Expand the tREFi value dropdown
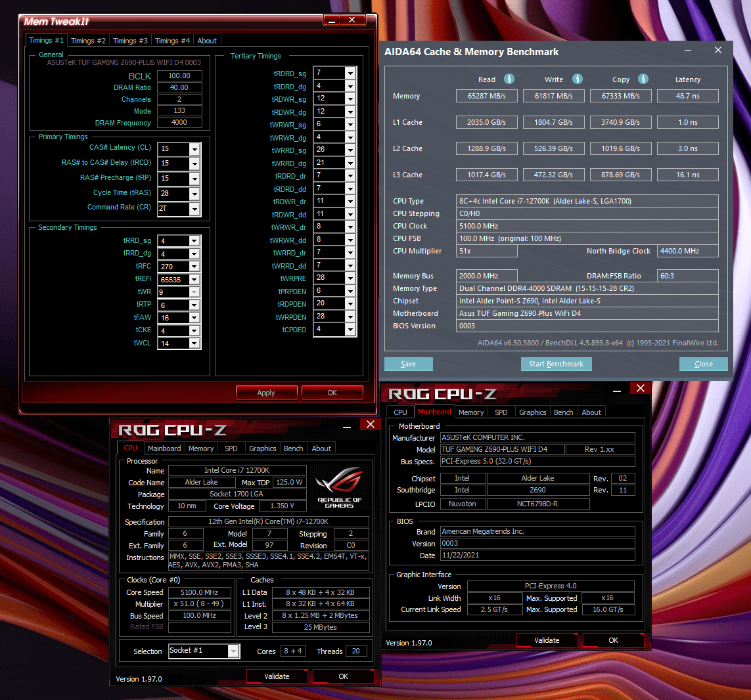The width and height of the screenshot is (751, 700). [x=194, y=280]
